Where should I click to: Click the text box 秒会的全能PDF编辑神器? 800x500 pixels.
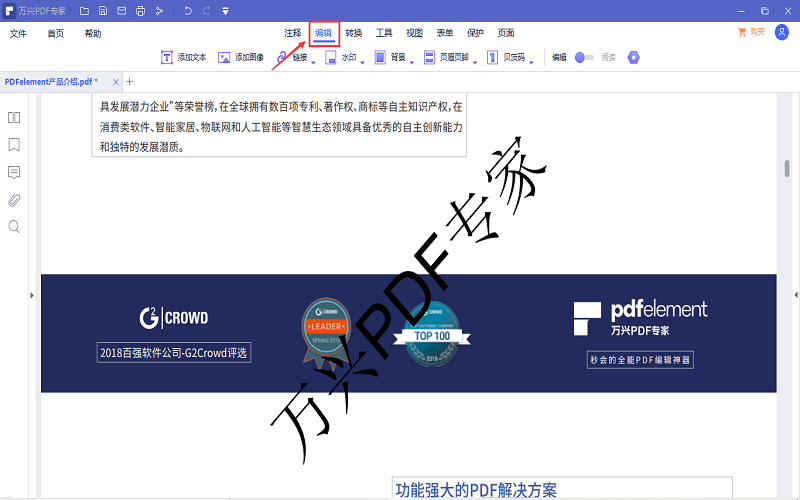coord(640,360)
